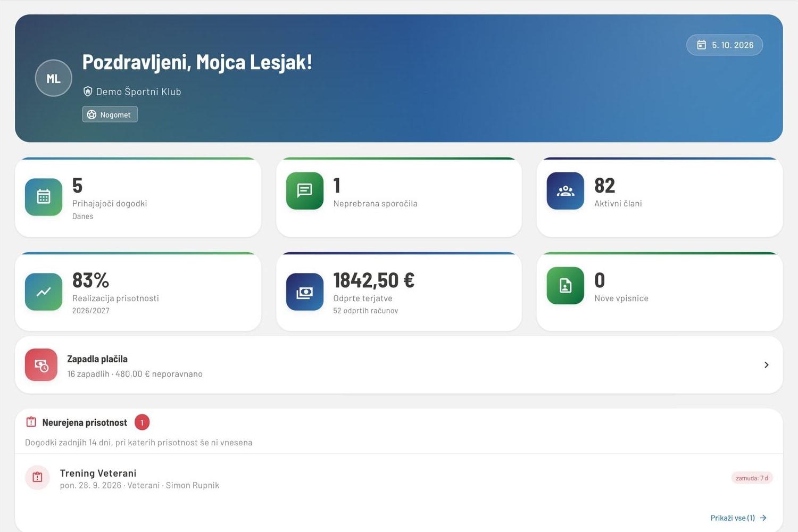The image size is (798, 532).
Task: Click the 1842,50 € receivables amount
Action: [x=374, y=280]
